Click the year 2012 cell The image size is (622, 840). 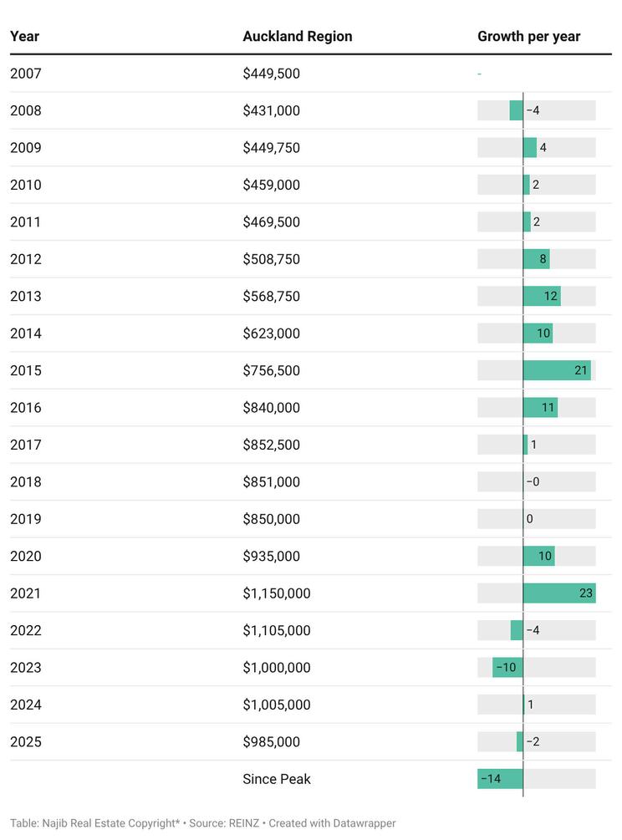pyautogui.click(x=26, y=259)
